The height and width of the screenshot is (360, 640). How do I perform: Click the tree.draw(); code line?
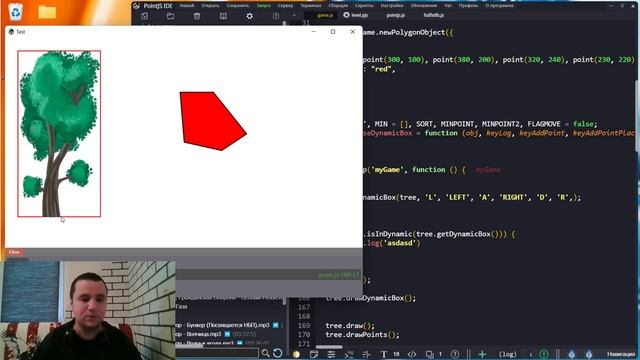350,326
